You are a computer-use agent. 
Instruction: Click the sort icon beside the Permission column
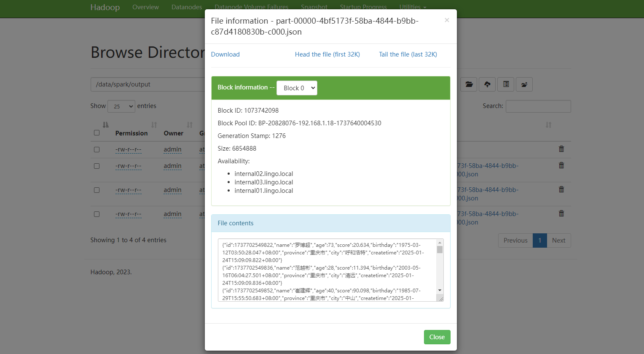pyautogui.click(x=154, y=125)
